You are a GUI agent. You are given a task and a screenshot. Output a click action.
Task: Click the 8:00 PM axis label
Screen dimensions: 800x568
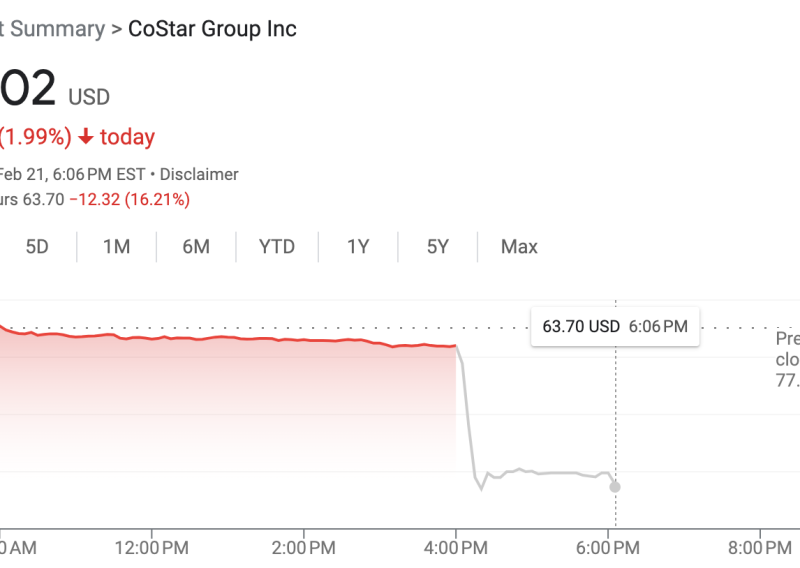[760, 548]
